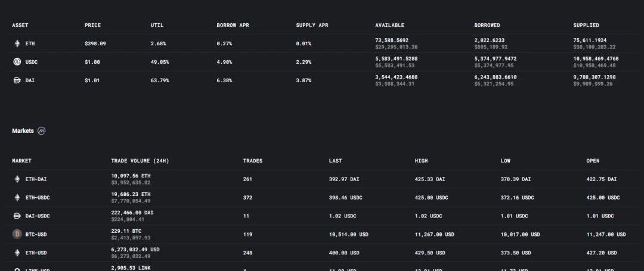644x271 pixels.
Task: Click the ETH asset diamond icon
Action: coord(17,43)
